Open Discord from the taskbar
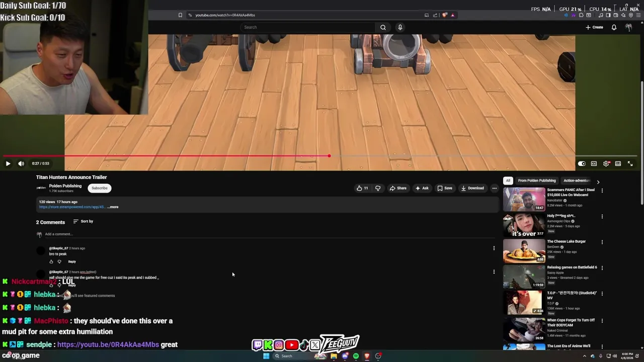The image size is (644, 362). pos(345,356)
